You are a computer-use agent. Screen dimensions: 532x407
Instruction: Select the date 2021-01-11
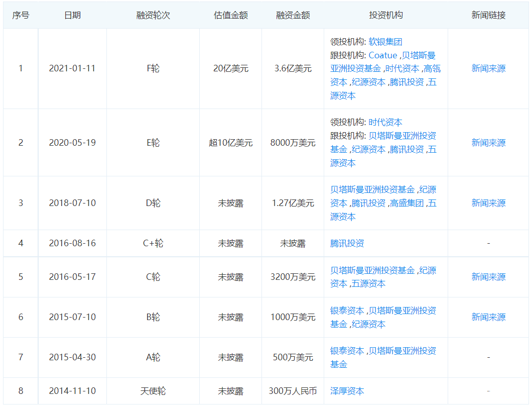click(x=72, y=69)
